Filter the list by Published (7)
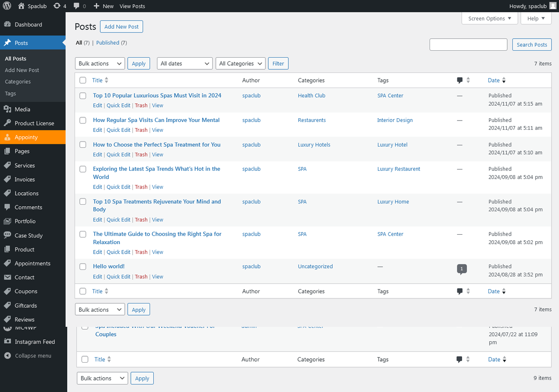559x392 pixels. tap(111, 43)
